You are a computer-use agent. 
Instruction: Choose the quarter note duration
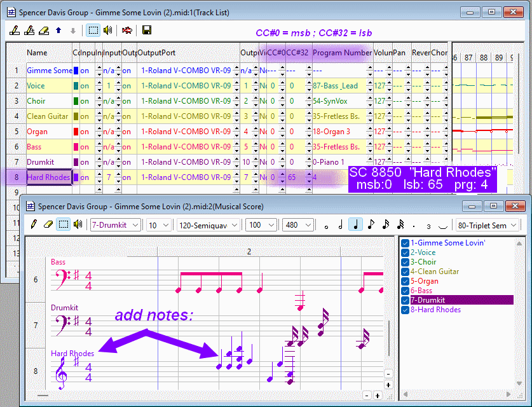[355, 224]
